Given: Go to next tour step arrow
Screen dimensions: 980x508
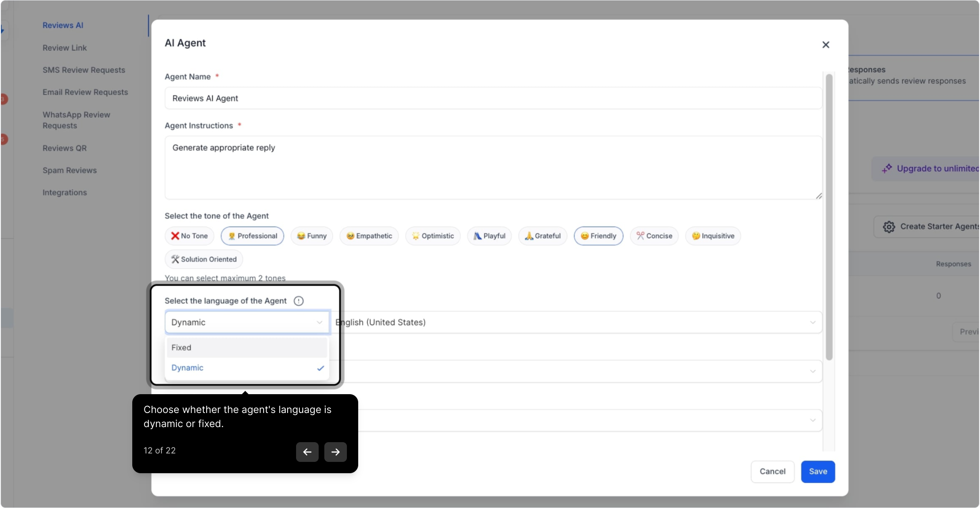Looking at the screenshot, I should pos(336,452).
